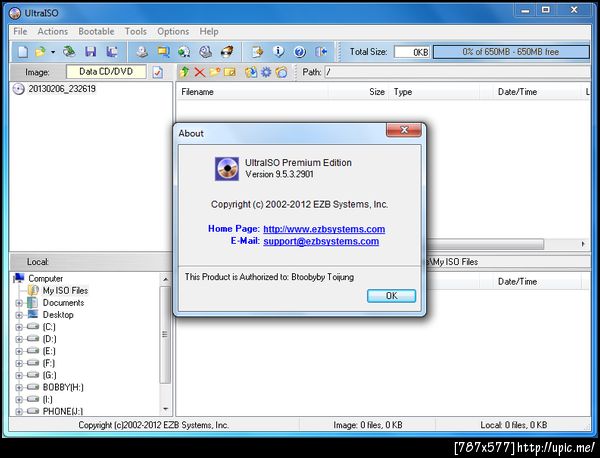
Task: Sort by Type column header
Action: pyautogui.click(x=434, y=92)
